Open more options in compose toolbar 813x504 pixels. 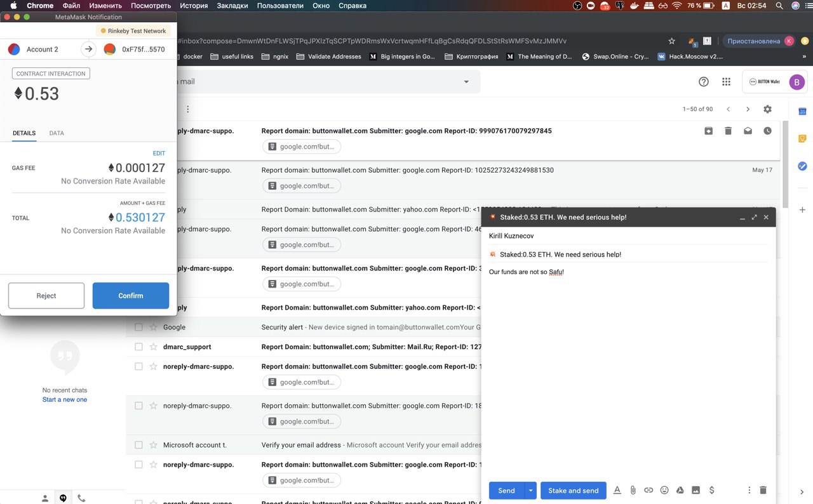749,490
